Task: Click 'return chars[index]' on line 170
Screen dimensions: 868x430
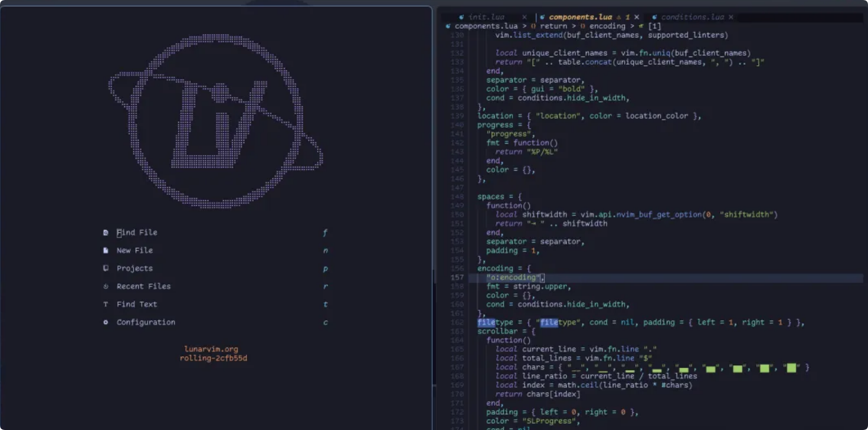Action: pyautogui.click(x=538, y=394)
